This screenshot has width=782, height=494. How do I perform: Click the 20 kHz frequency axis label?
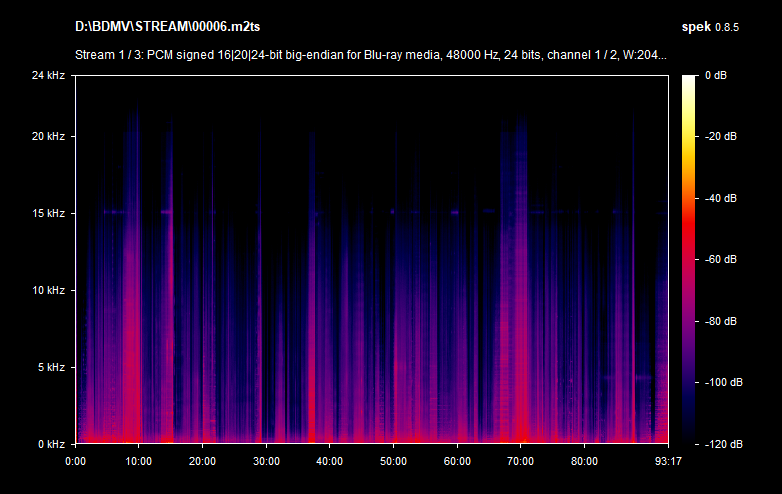click(x=47, y=137)
